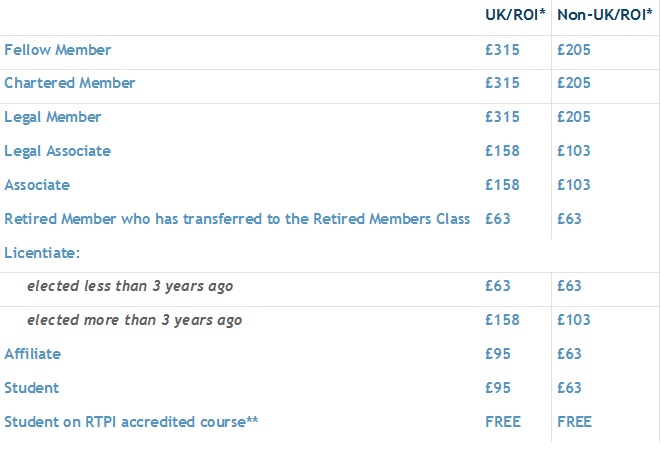Screen dimensions: 661x462
Task: Open the Fellow Member link
Action: [x=58, y=50]
